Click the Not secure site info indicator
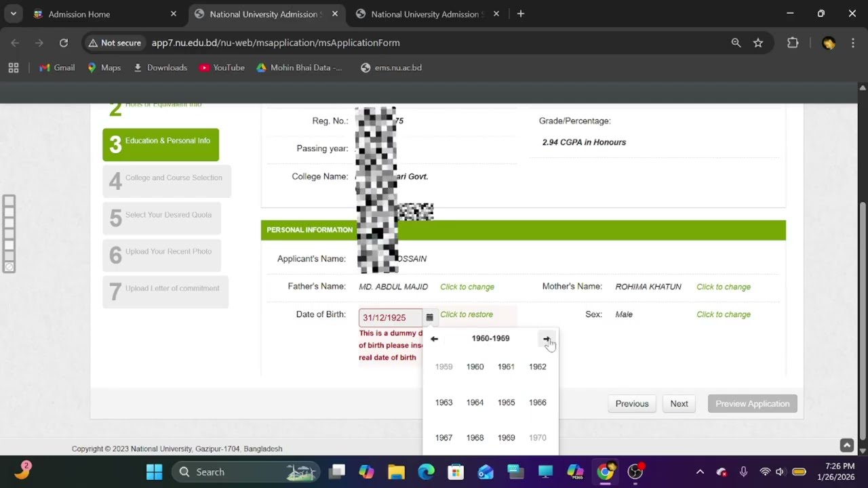This screenshot has width=868, height=488. [x=115, y=43]
